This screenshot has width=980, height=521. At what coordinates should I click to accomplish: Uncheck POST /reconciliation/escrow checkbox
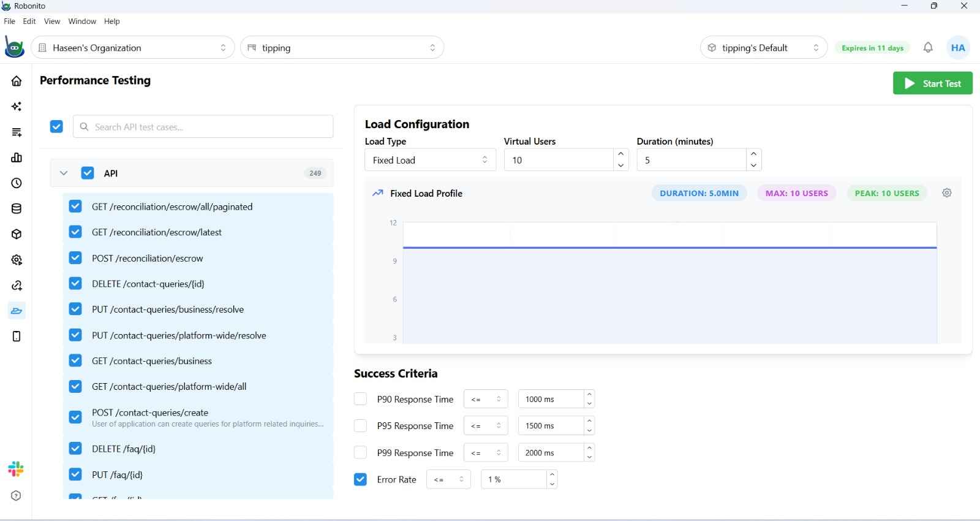click(75, 258)
